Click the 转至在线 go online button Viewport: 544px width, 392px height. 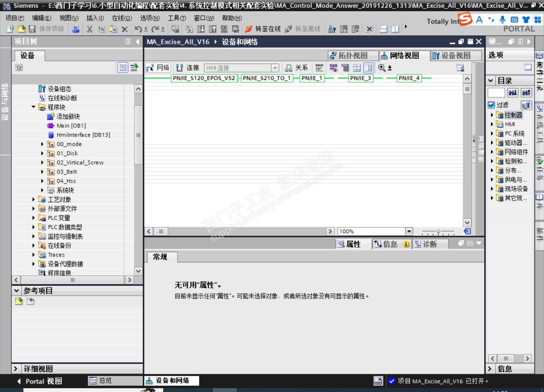263,29
